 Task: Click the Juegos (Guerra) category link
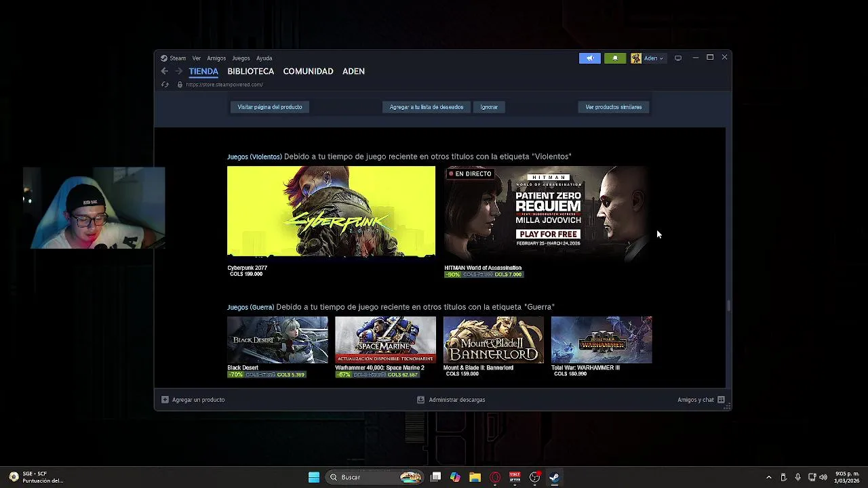(x=250, y=307)
